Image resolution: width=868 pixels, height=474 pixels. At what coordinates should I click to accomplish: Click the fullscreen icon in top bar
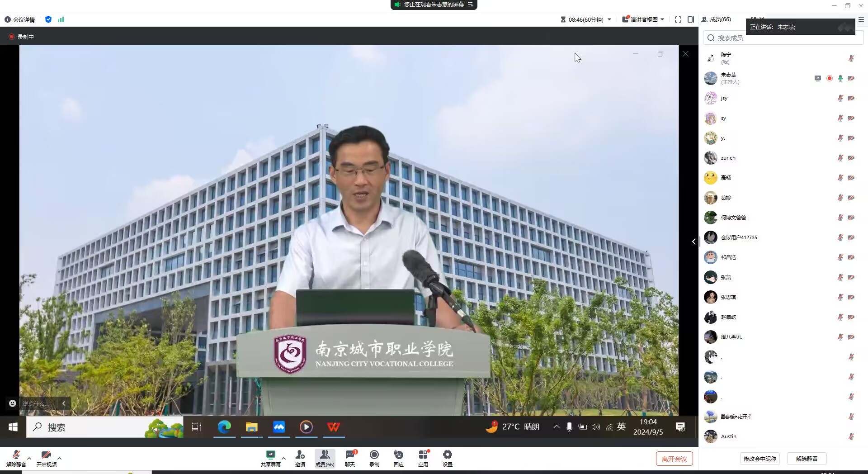click(678, 19)
